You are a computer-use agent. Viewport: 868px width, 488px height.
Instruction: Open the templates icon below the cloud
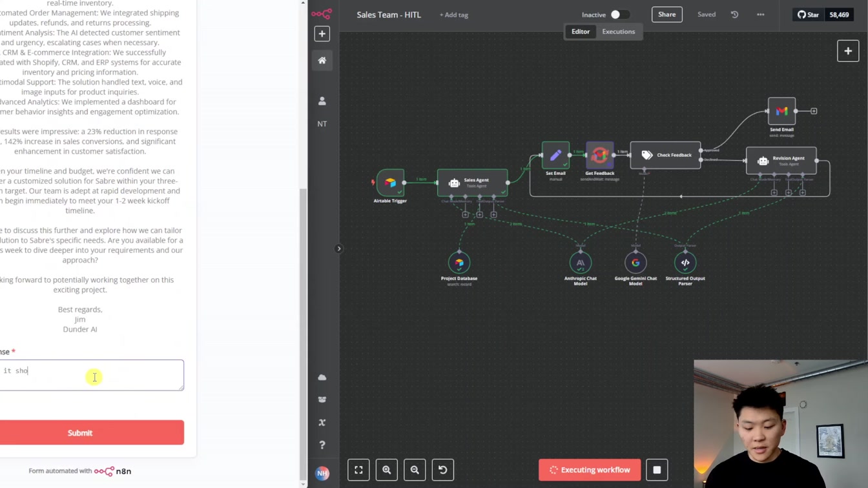[322, 400]
